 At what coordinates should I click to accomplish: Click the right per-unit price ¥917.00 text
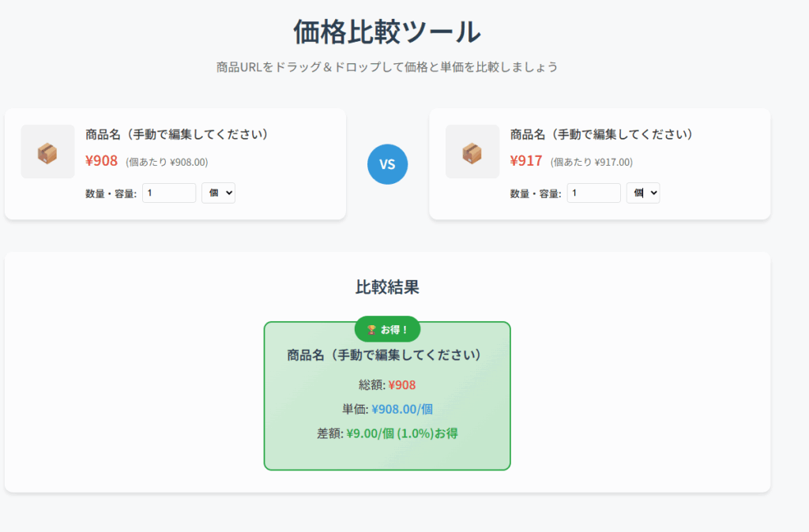tap(592, 163)
